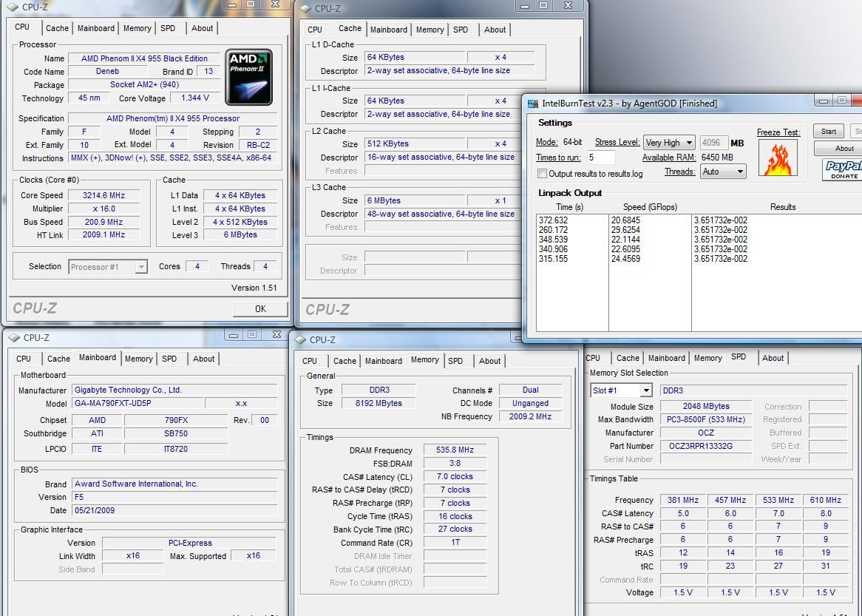
Task: Select SPD tab in Memory CPU-Z window
Action: (x=455, y=361)
